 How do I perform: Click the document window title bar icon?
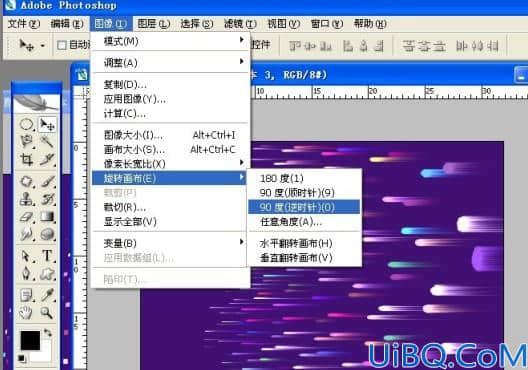click(x=82, y=75)
